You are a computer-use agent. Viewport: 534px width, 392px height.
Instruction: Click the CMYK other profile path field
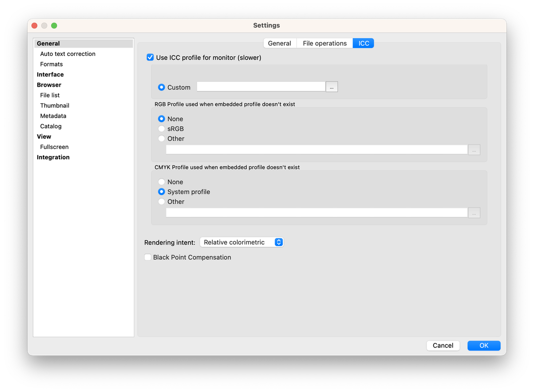(x=317, y=213)
